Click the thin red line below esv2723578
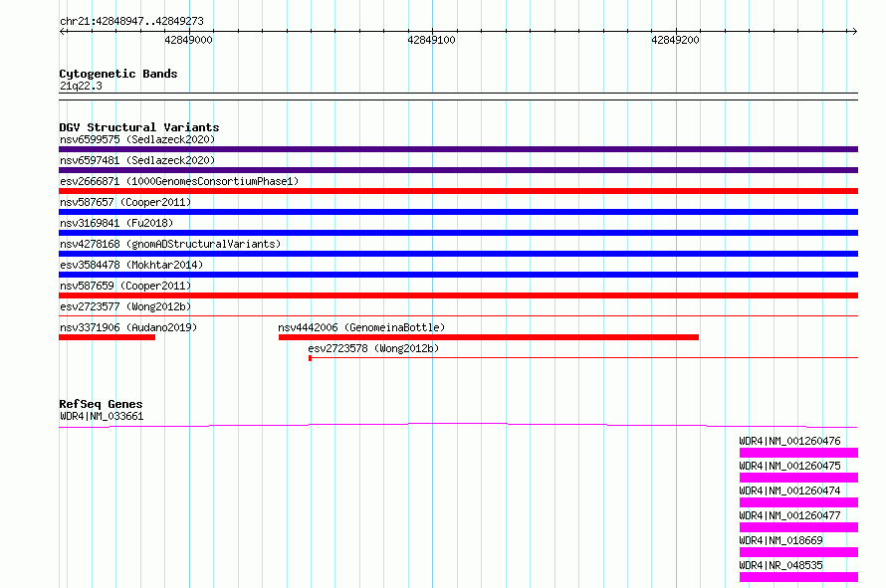Viewport: 886px width, 588px height. 583,357
